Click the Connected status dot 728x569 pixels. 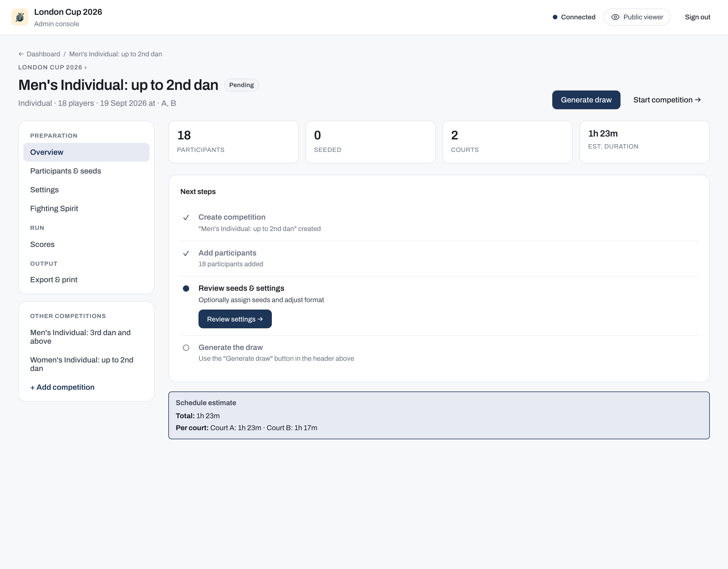pos(555,17)
